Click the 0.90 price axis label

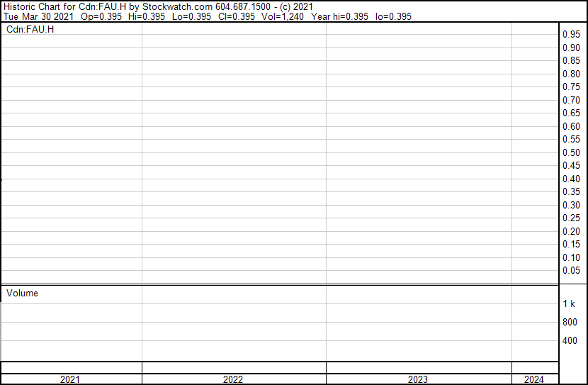coord(572,48)
